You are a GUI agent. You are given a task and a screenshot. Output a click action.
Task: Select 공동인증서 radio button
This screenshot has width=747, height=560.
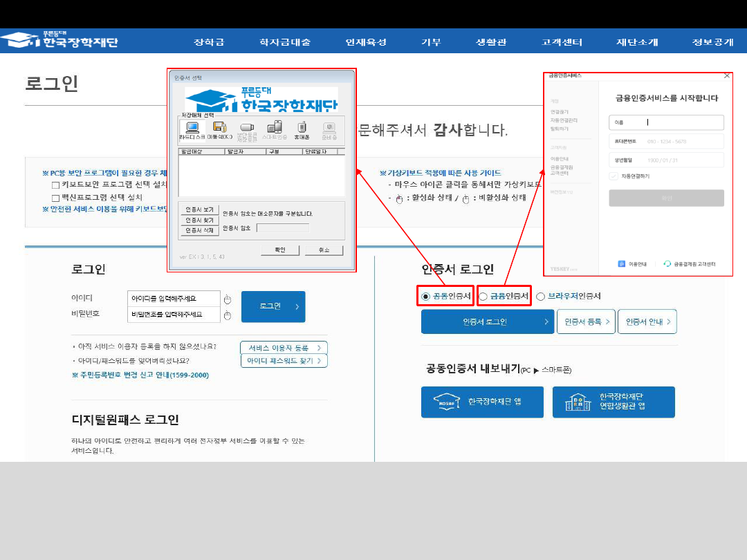pos(425,297)
